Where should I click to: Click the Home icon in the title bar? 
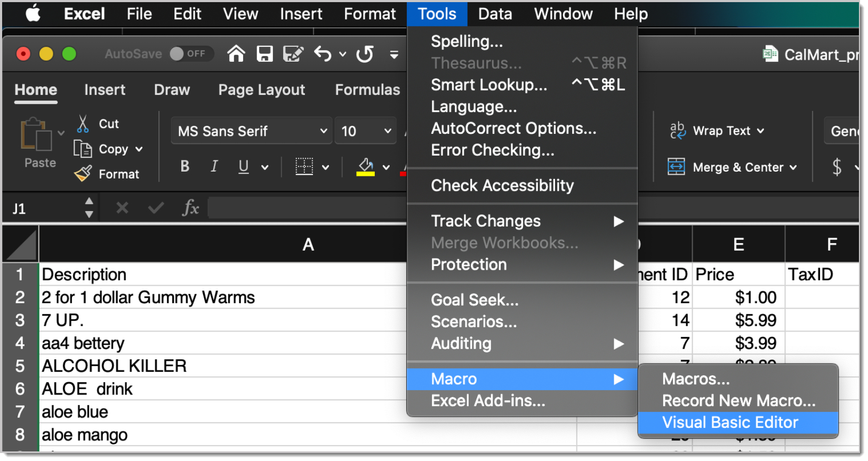[236, 54]
